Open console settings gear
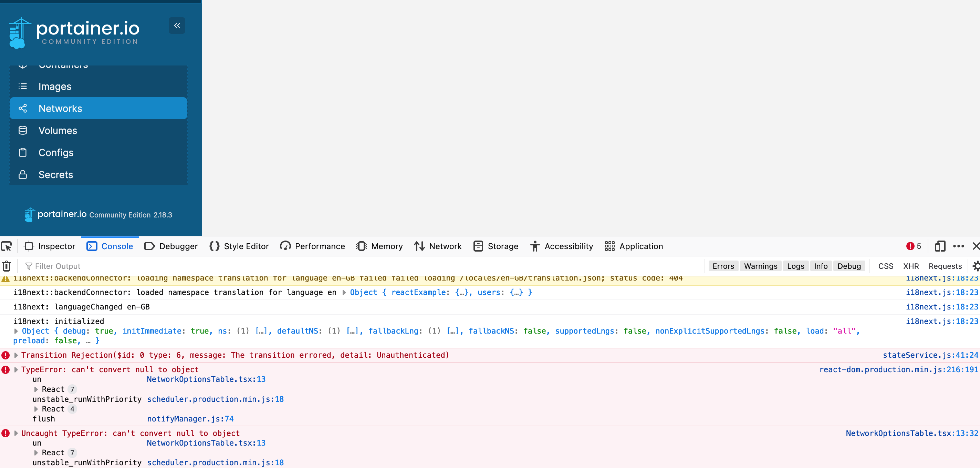 (x=976, y=266)
